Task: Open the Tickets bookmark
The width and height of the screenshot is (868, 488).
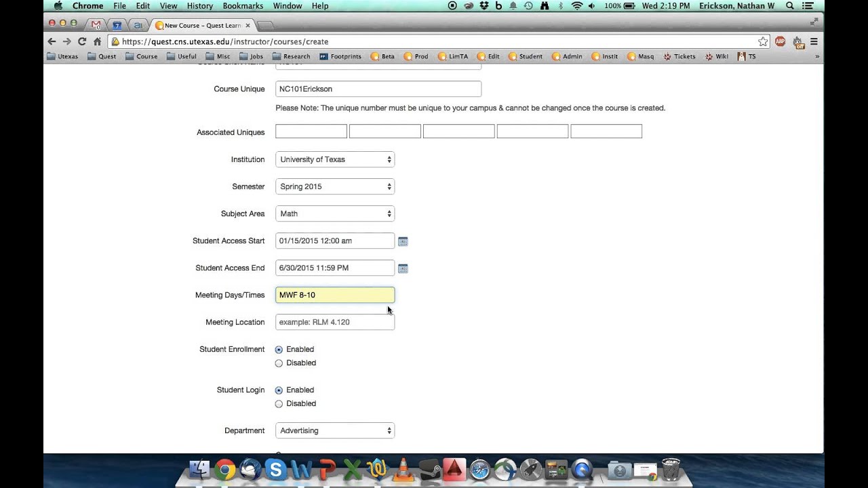Action: point(679,56)
